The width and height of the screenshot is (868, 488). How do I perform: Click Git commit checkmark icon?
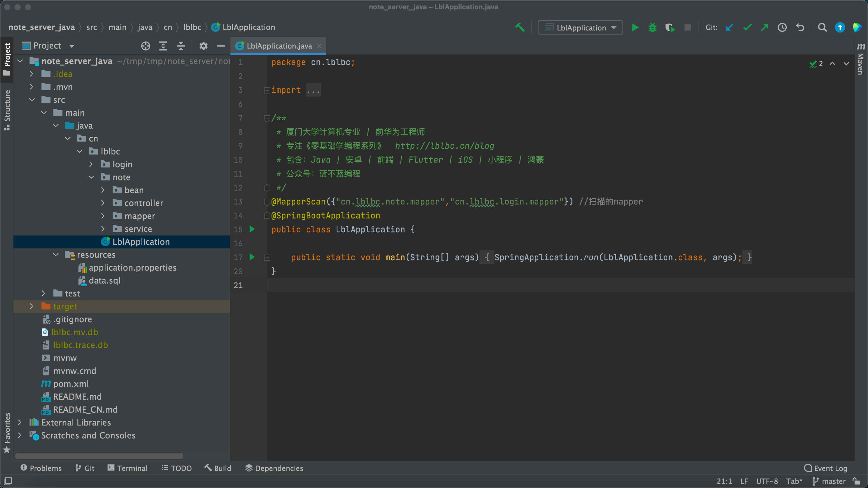(747, 27)
